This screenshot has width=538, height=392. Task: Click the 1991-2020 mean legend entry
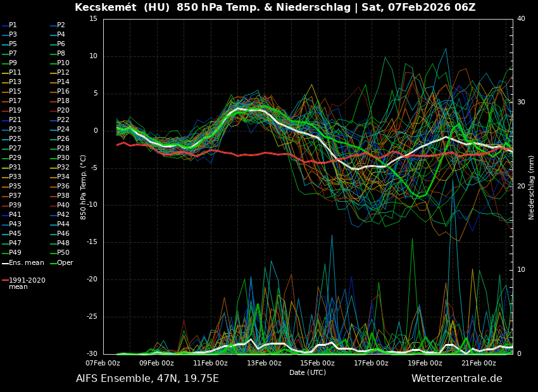pos(27,283)
